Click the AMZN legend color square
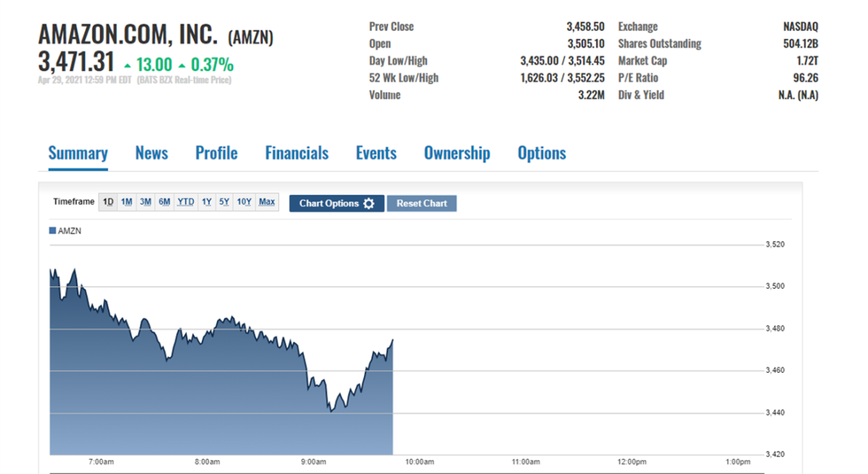 (52, 231)
